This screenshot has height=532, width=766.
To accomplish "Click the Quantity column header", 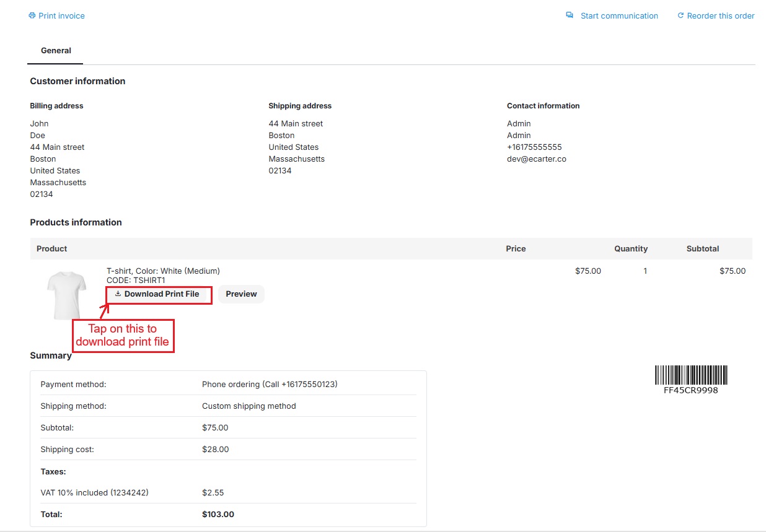I will (x=630, y=249).
